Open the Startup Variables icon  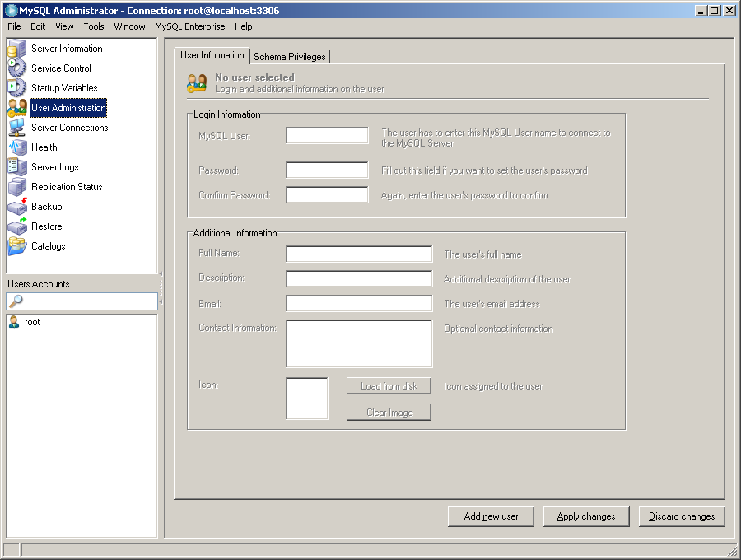click(16, 88)
